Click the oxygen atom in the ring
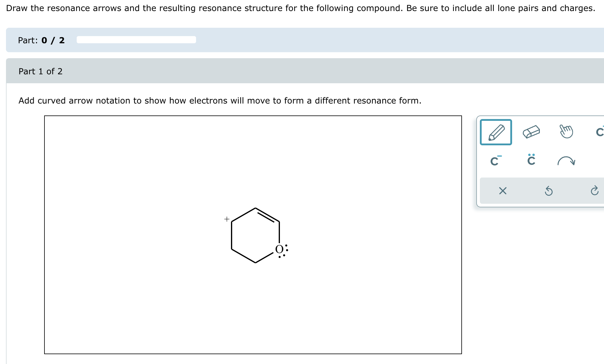The image size is (604, 364). pos(279,249)
